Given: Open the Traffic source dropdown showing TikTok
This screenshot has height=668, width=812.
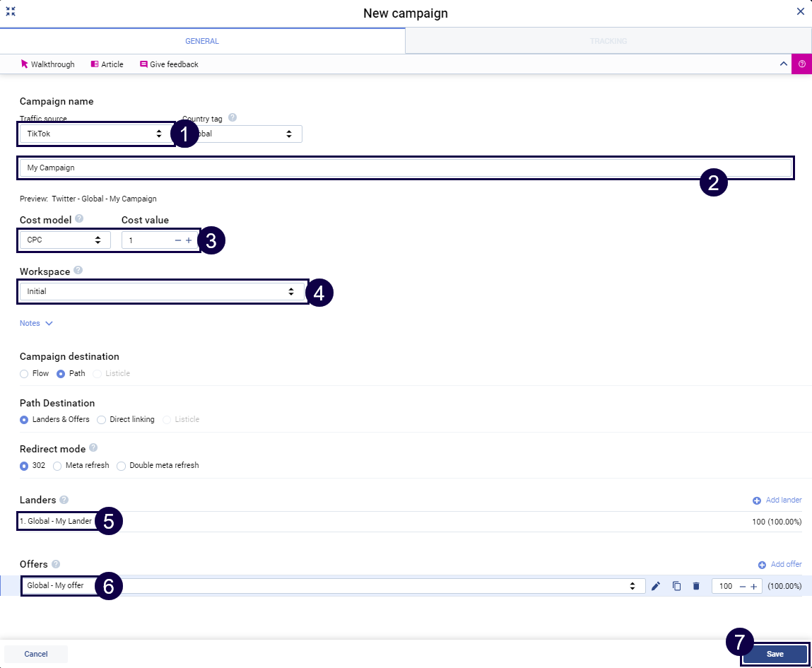Looking at the screenshot, I should (95, 134).
